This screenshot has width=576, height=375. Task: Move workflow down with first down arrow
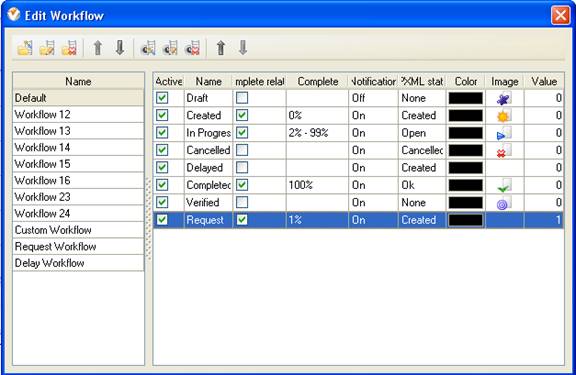pos(120,48)
